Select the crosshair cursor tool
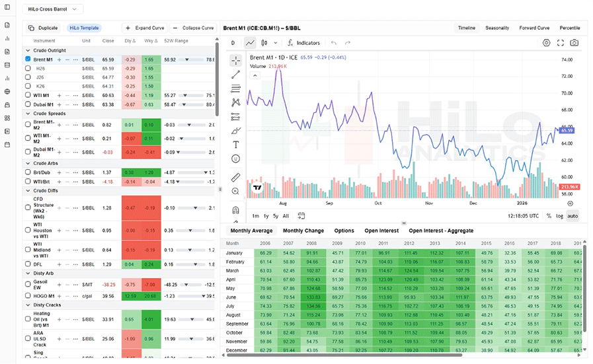This screenshot has height=364, width=593. 235,61
